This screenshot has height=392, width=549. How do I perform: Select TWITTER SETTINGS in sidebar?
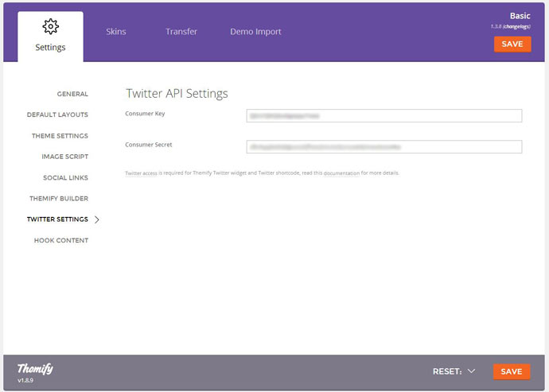pyautogui.click(x=57, y=219)
